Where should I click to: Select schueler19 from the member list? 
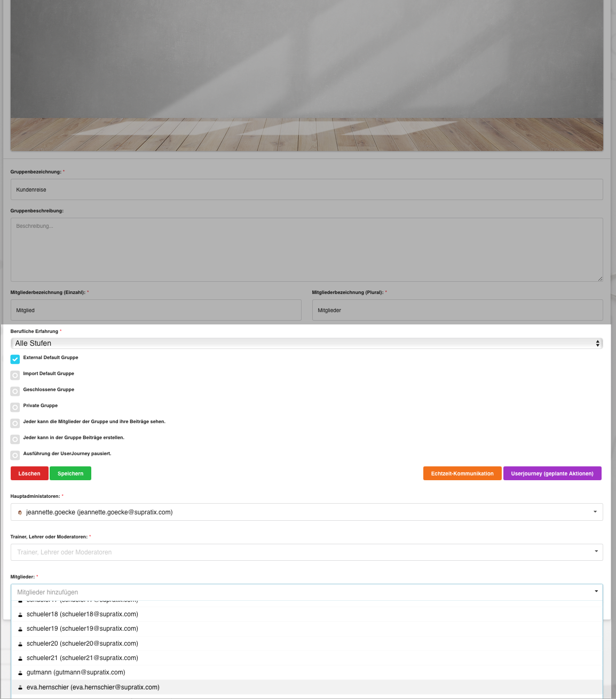tap(306, 629)
